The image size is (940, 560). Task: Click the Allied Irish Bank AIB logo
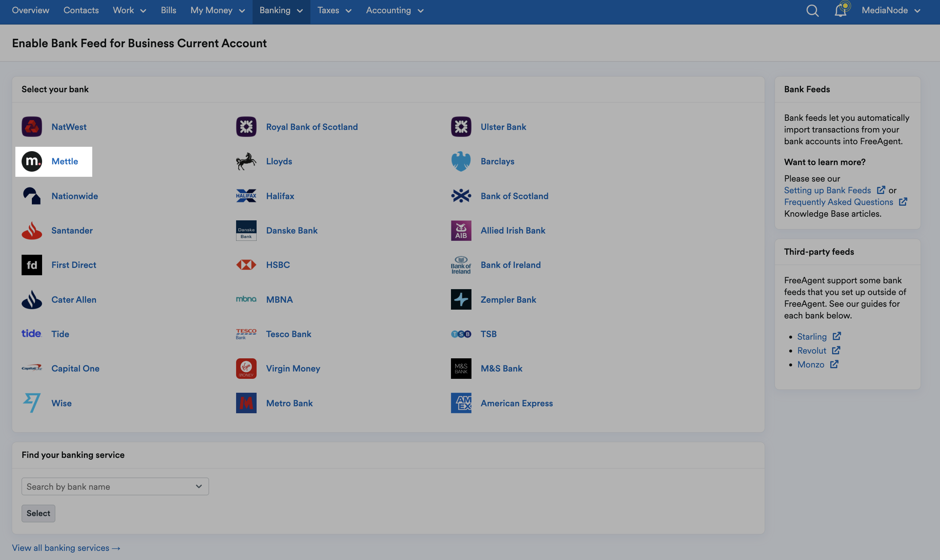pyautogui.click(x=461, y=231)
